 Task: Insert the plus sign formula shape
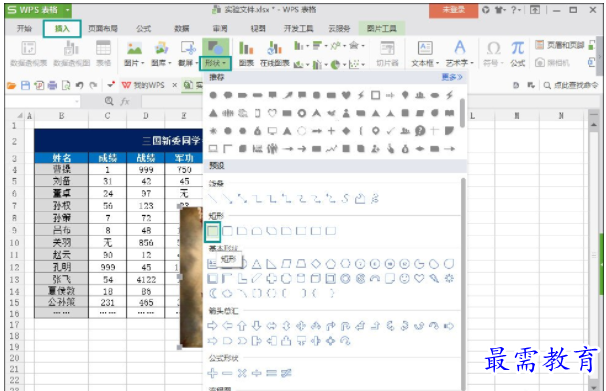[x=212, y=373]
